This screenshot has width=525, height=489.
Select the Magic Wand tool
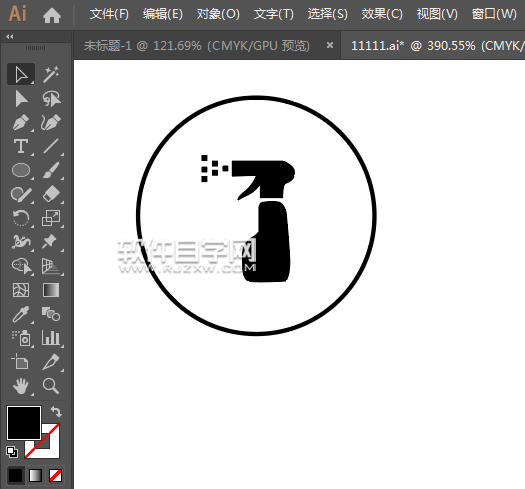click(51, 74)
